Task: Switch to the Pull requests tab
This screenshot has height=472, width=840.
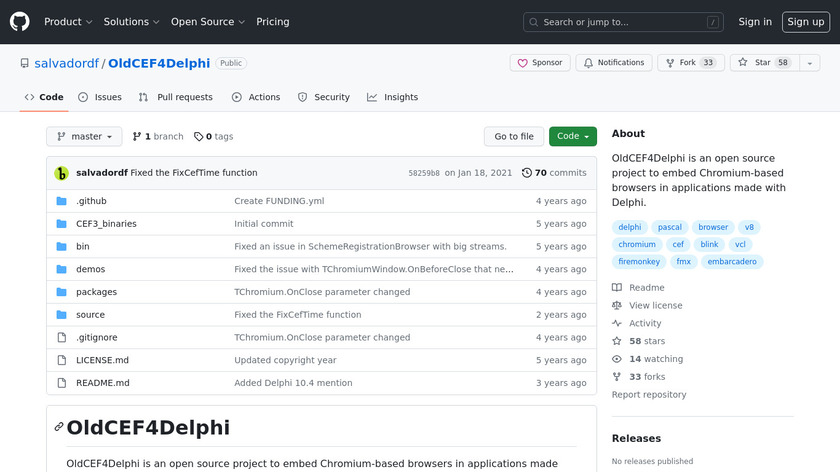Action: tap(176, 97)
